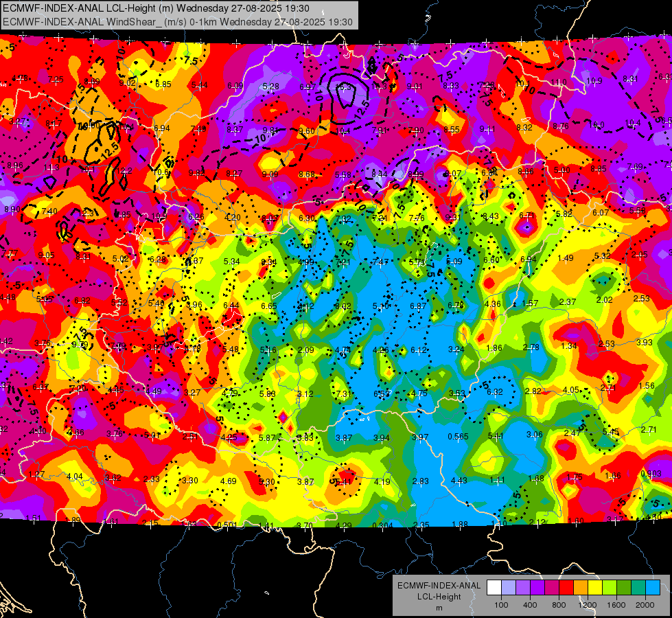Pick the red legend swatch

click(566, 588)
